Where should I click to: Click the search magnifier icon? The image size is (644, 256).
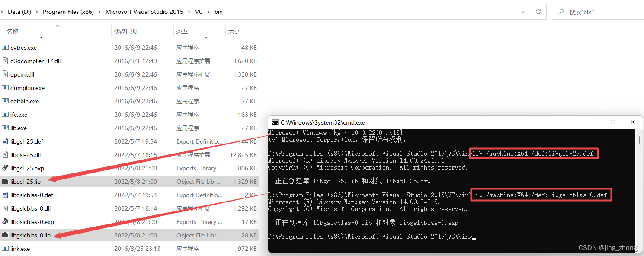[561, 12]
